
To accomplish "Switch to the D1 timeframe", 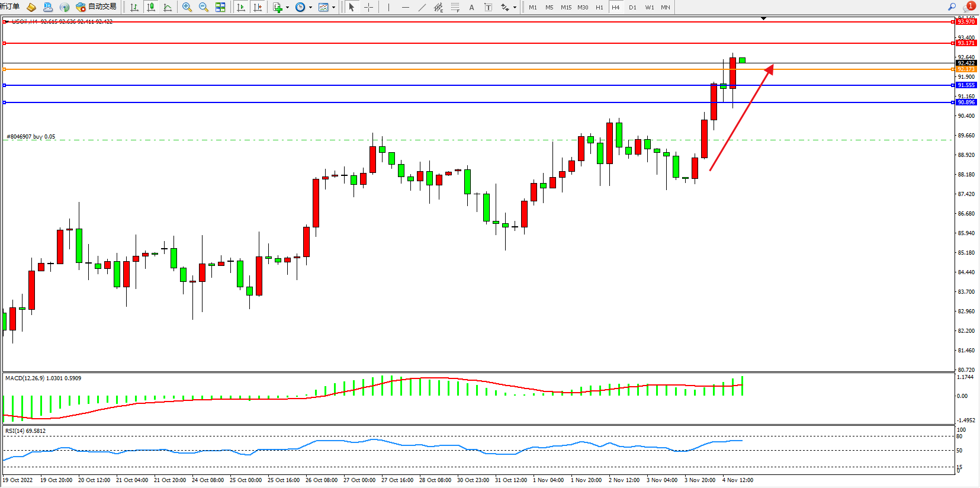I will point(632,7).
